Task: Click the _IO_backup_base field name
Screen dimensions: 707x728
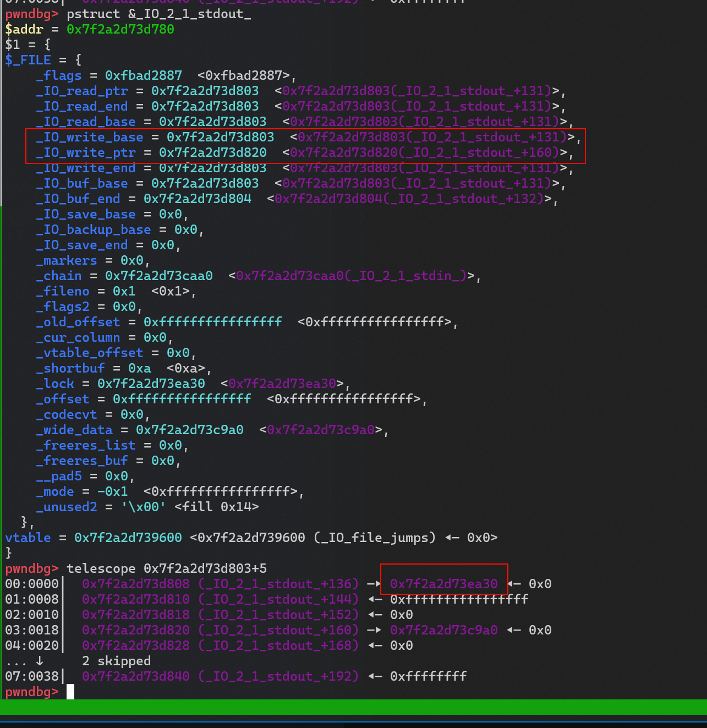Action: pos(94,229)
